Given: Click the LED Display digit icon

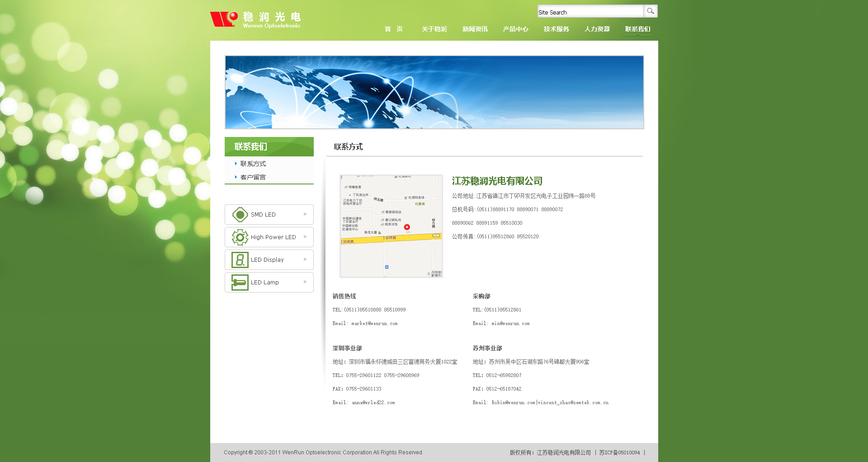Looking at the screenshot, I should pyautogui.click(x=240, y=260).
